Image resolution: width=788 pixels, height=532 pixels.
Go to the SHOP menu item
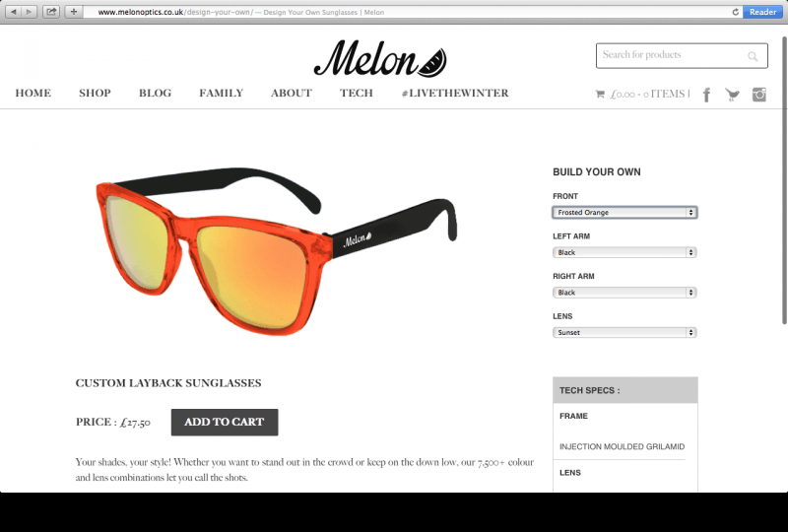click(x=95, y=93)
